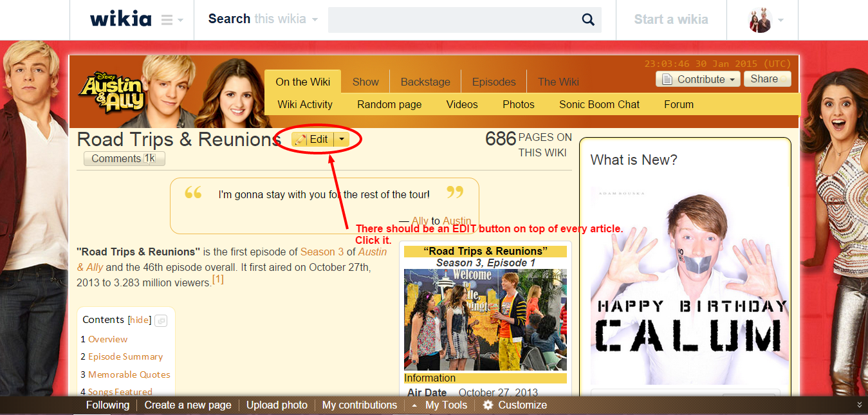868x415 pixels.
Task: Open the Backstage tab
Action: pos(425,82)
